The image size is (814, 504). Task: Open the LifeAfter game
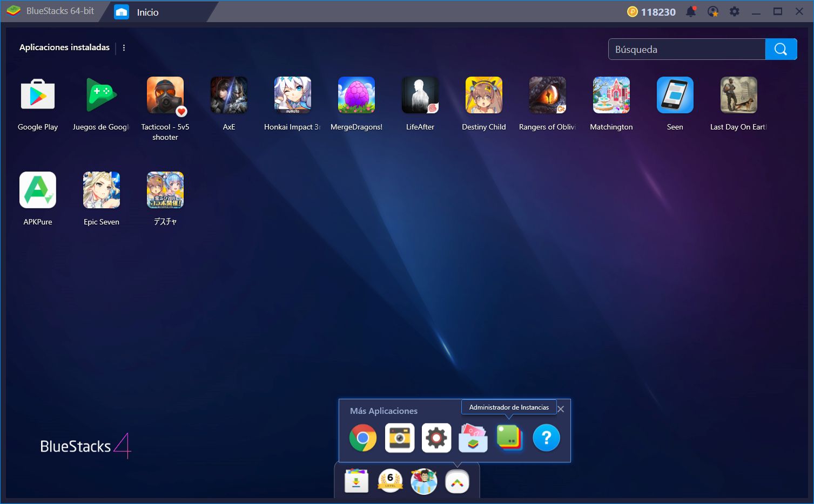(x=420, y=95)
